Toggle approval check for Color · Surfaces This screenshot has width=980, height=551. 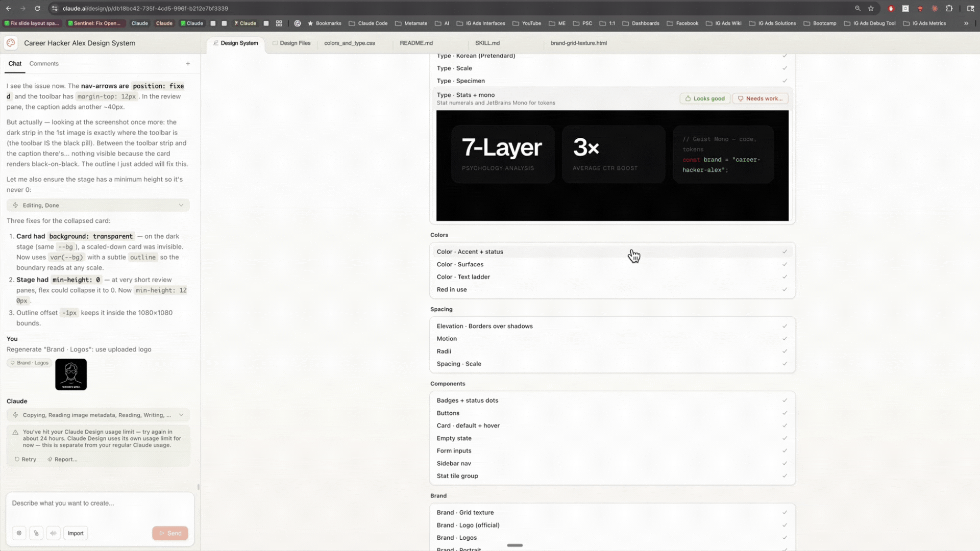(x=785, y=264)
